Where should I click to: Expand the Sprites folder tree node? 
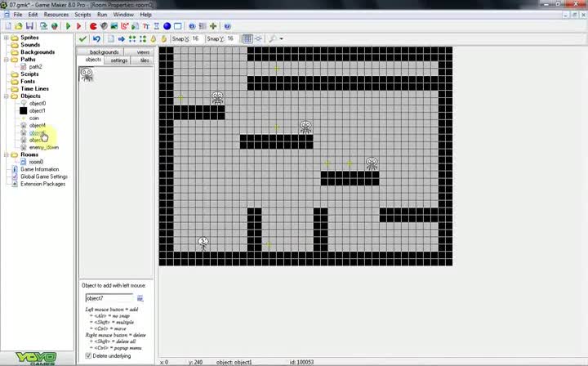[x=6, y=38]
